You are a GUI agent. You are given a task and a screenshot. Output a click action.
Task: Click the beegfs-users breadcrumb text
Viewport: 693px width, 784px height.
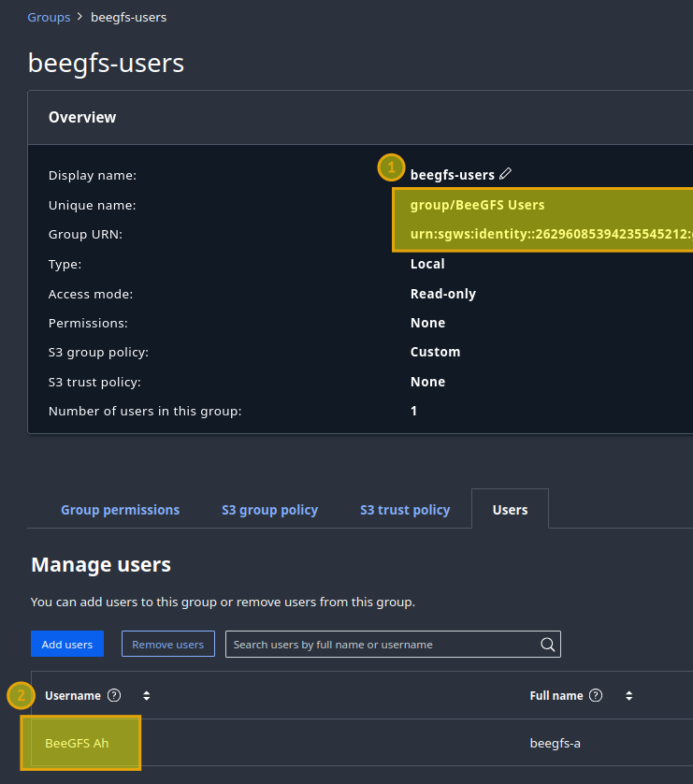coord(128,17)
